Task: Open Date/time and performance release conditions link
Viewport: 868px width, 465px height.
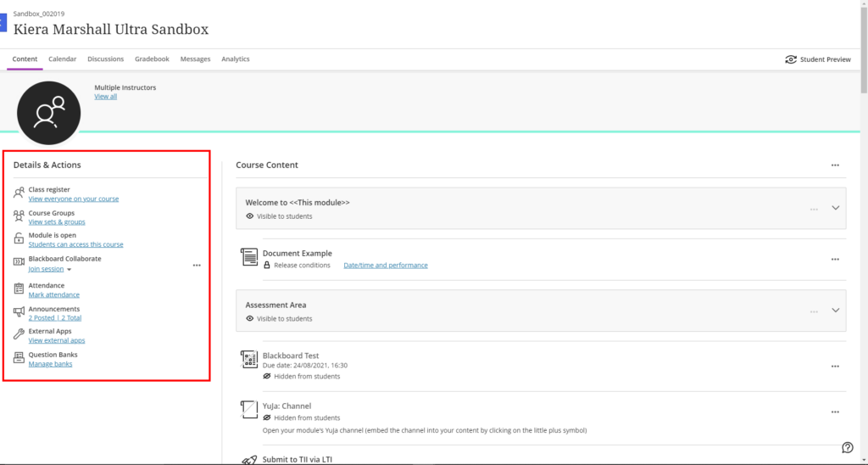Action: pyautogui.click(x=386, y=266)
